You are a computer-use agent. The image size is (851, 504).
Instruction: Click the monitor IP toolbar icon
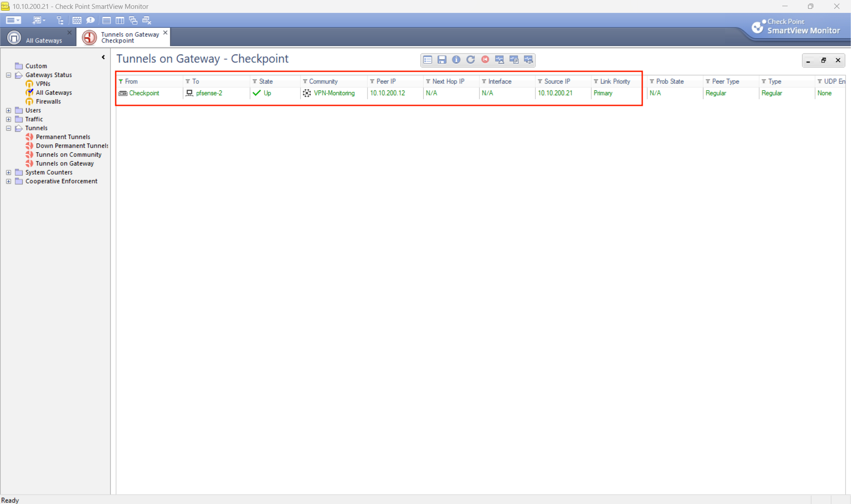514,60
